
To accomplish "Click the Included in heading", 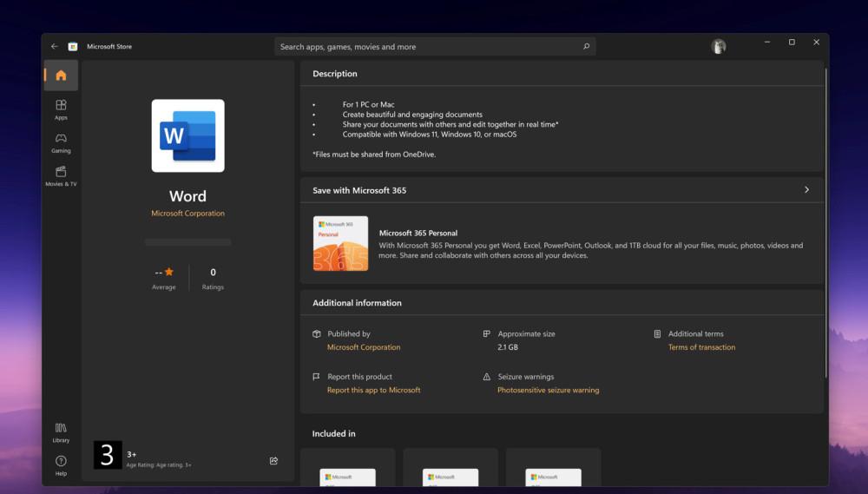I will 334,433.
